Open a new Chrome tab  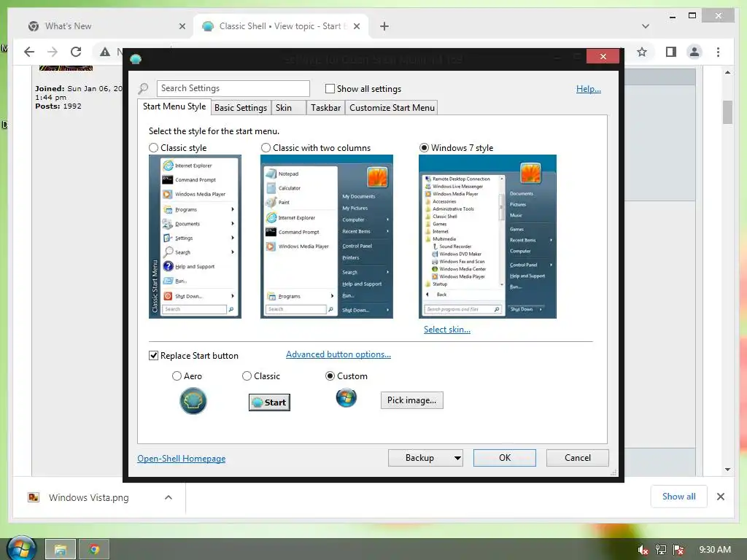[384, 26]
